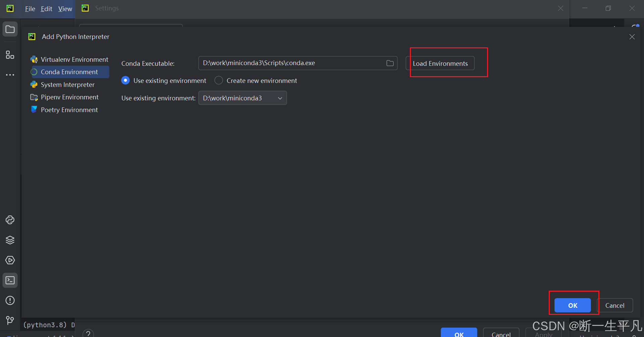Open the Services run icon in sidebar

coord(10,260)
